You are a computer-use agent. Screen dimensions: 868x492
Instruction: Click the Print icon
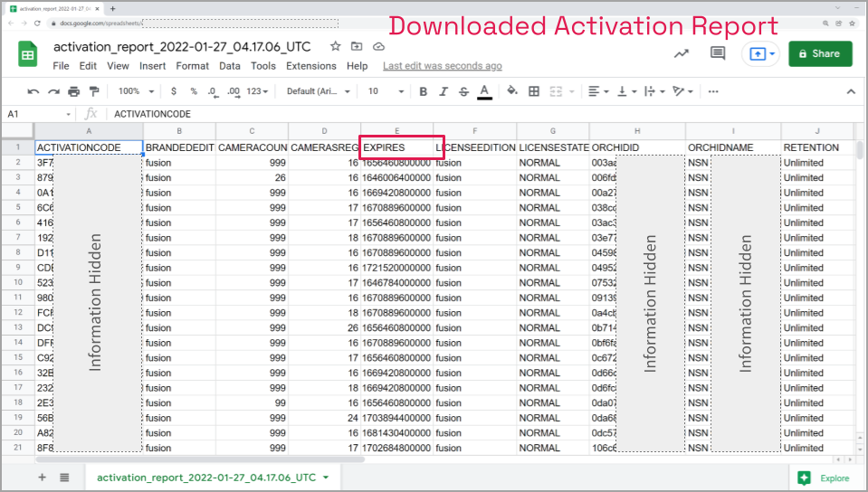point(73,91)
